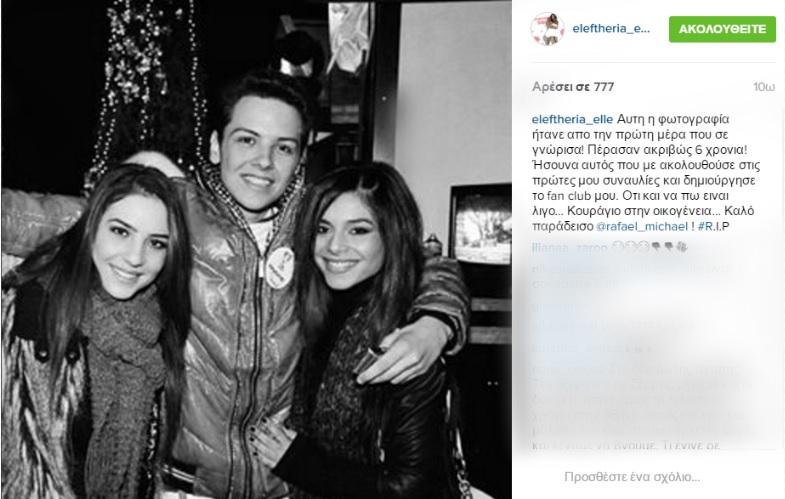The height and width of the screenshot is (499, 785).
Task: Open the 'Αρέσει σε 777' likes count
Action: [573, 87]
